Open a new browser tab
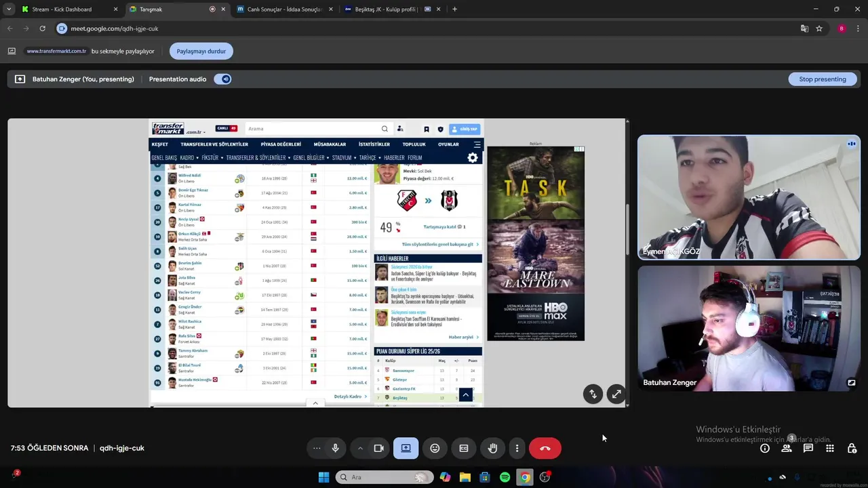The width and height of the screenshot is (868, 488). (454, 9)
